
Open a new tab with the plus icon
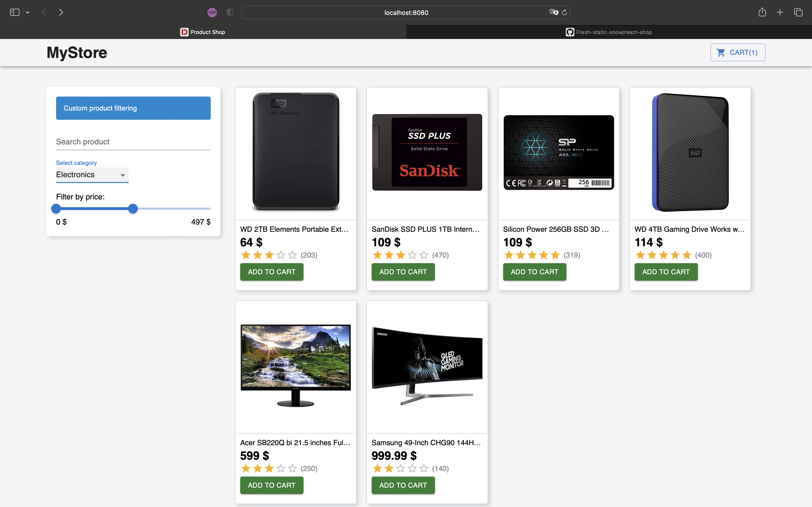[780, 12]
